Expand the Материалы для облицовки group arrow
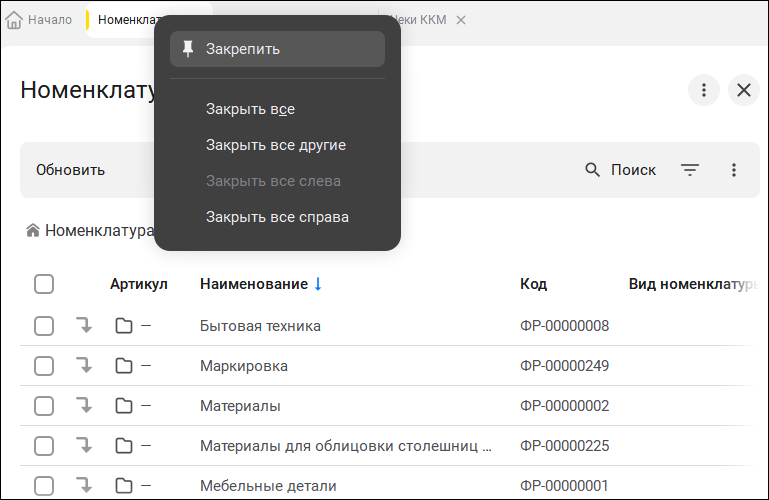769x500 pixels. click(85, 446)
